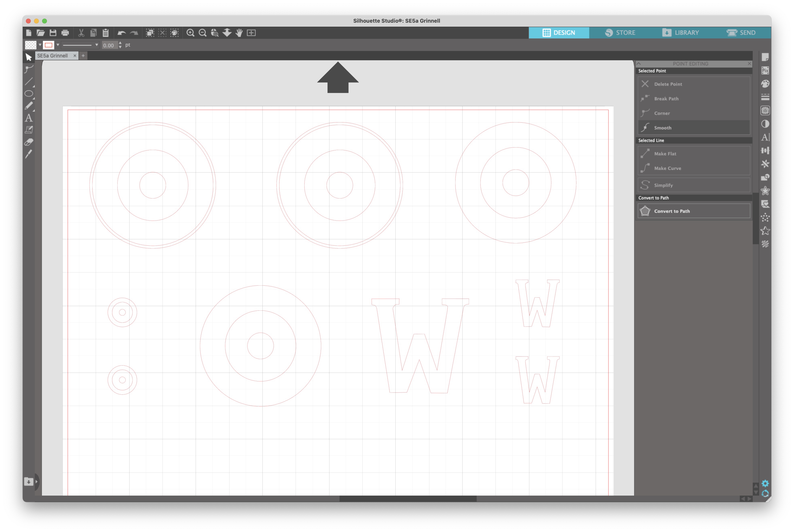Open the Fill palette panel icon

(765, 84)
